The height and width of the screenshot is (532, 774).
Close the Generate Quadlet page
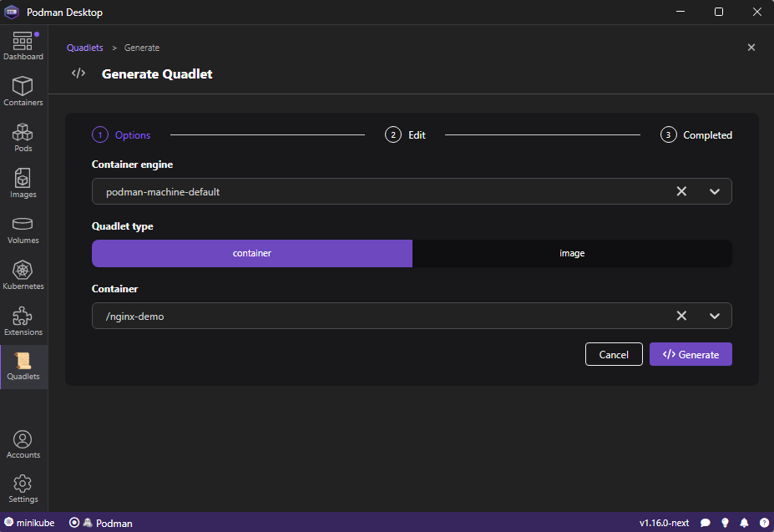(x=751, y=48)
